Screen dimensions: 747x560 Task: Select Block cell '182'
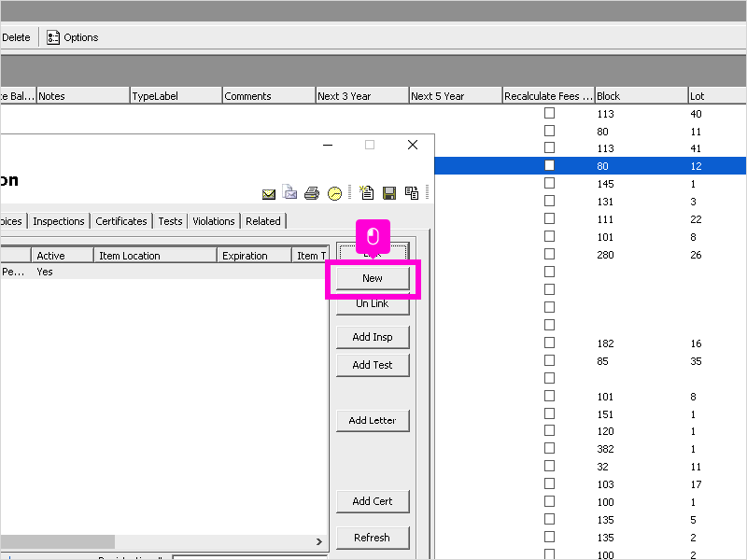(x=605, y=343)
